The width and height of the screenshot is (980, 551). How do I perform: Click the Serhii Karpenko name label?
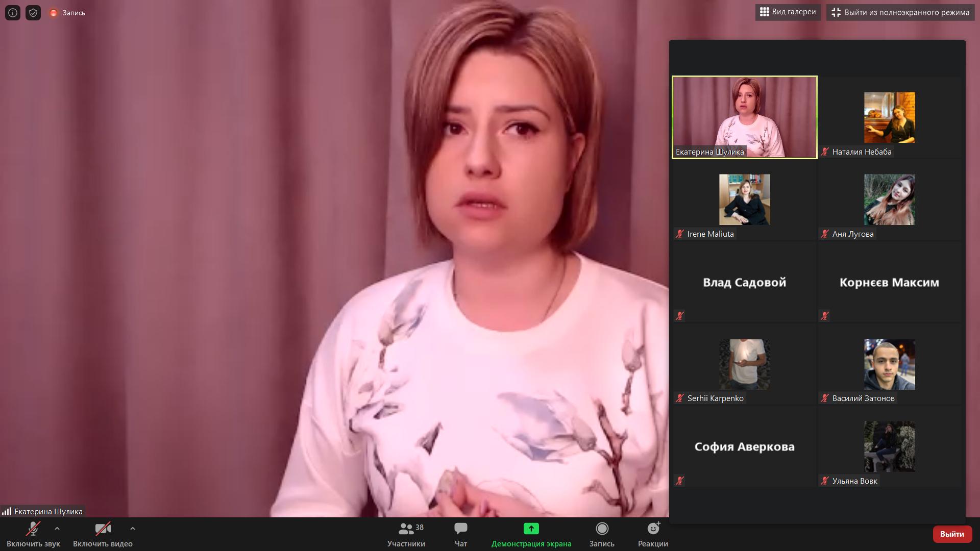pos(715,398)
